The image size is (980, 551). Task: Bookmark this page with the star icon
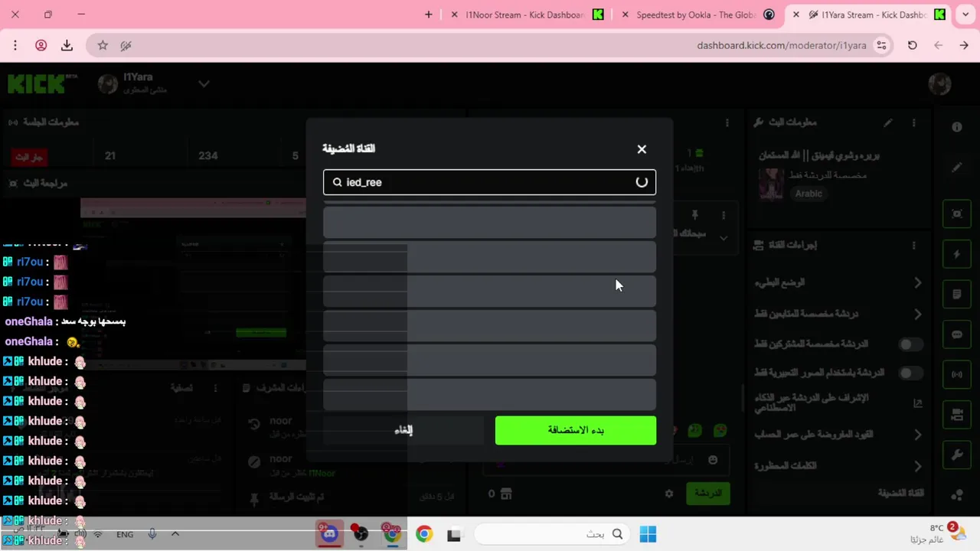tap(103, 45)
